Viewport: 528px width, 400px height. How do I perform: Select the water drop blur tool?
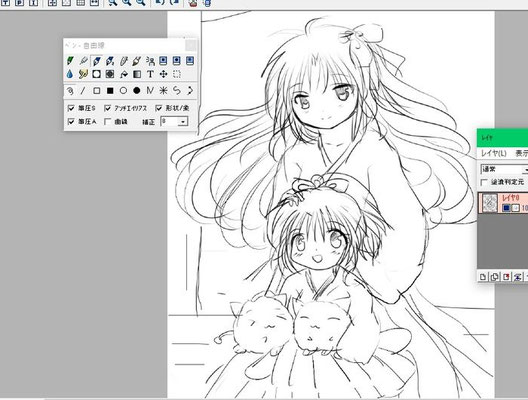[70, 74]
